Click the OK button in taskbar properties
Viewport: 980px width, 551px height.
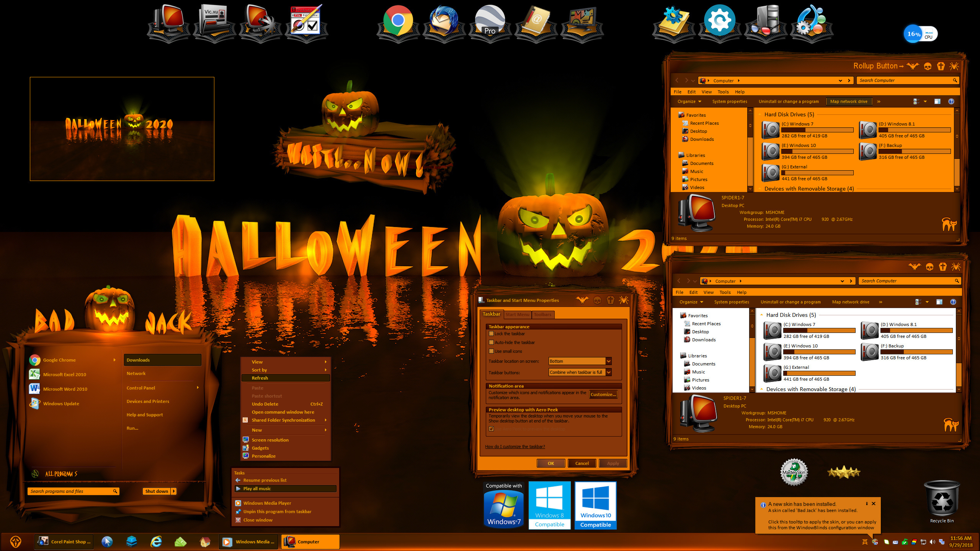(550, 463)
